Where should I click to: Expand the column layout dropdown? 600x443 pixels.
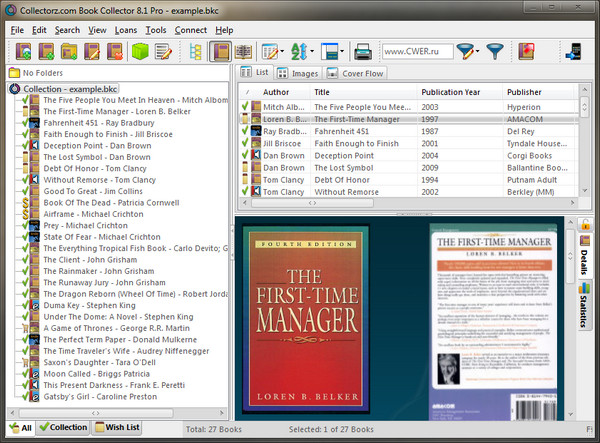click(x=283, y=50)
